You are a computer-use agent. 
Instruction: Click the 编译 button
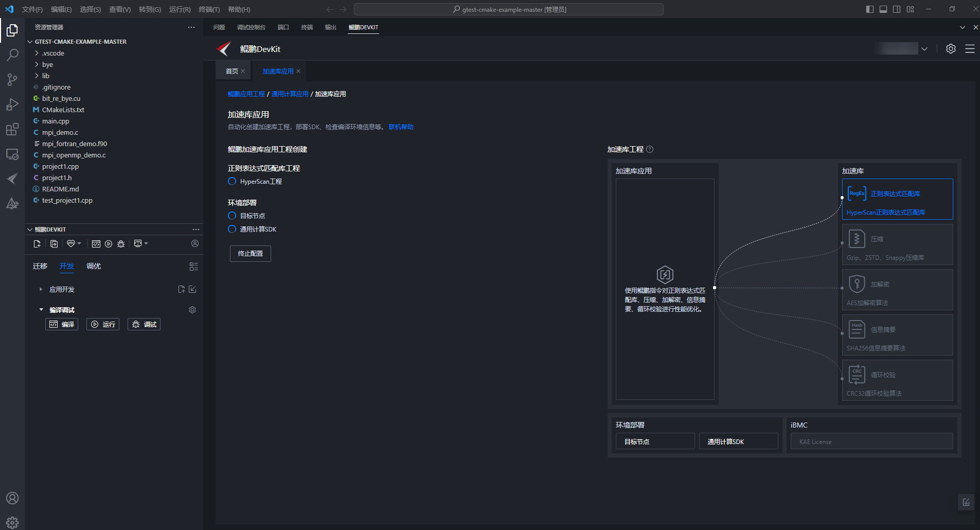coord(62,324)
